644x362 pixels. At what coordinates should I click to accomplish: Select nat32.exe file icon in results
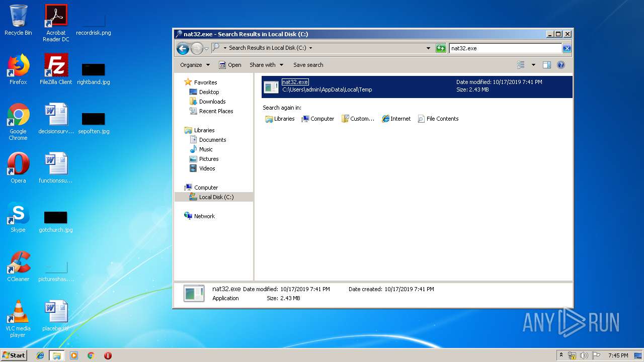[x=271, y=87]
